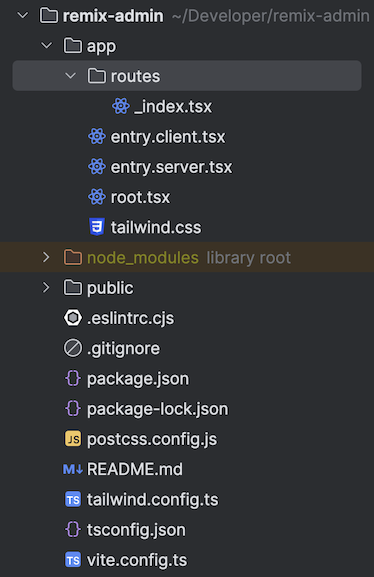The width and height of the screenshot is (374, 577).
Task: Click the ESLint hexagon icon for .eslintrc.cjs
Action: point(73,318)
